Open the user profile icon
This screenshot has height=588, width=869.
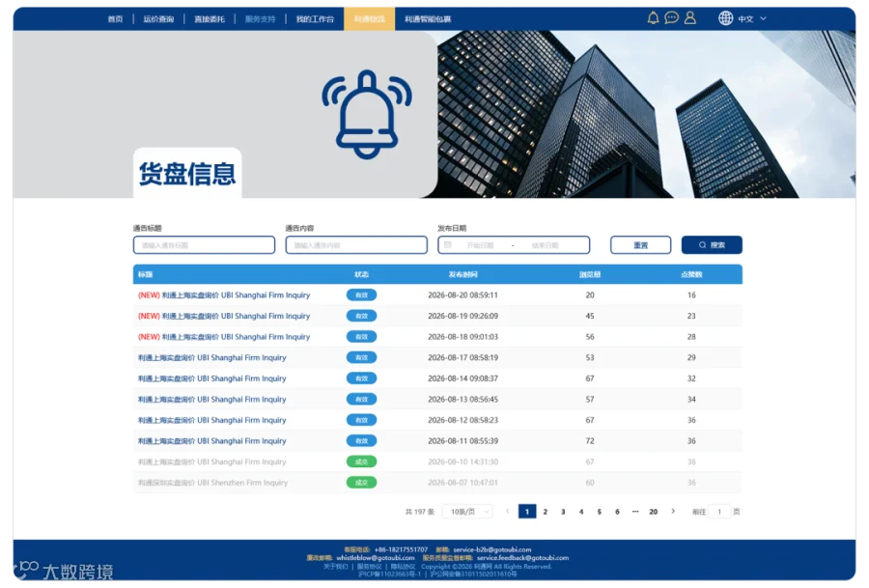pos(690,18)
